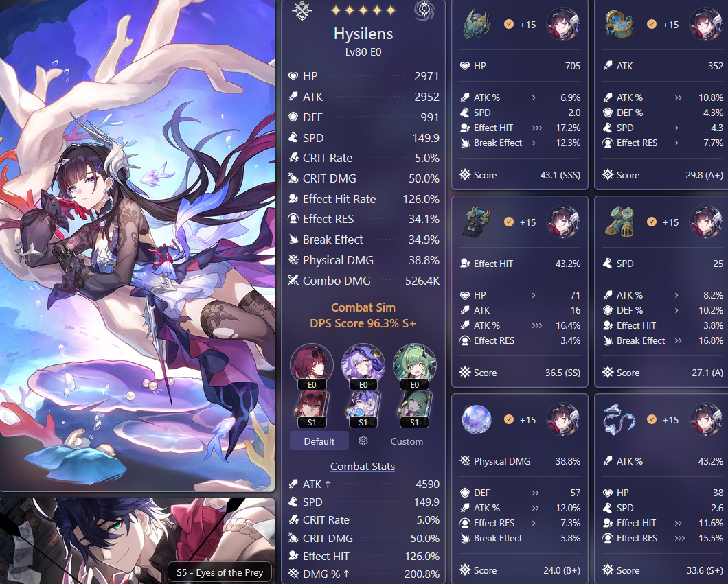Expand the triple chevron beside link rope Effect RES
Screen dimensions: 728x584
point(680,538)
